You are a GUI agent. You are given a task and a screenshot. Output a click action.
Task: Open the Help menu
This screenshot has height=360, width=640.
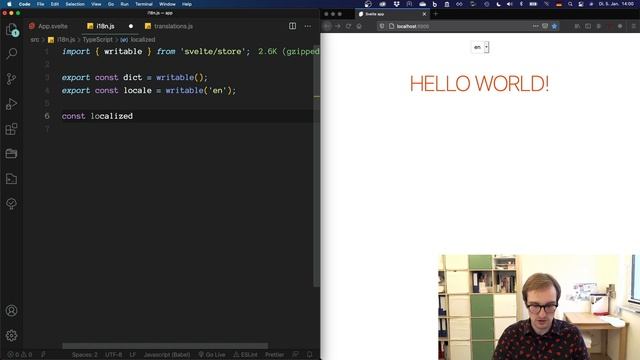[187, 4]
